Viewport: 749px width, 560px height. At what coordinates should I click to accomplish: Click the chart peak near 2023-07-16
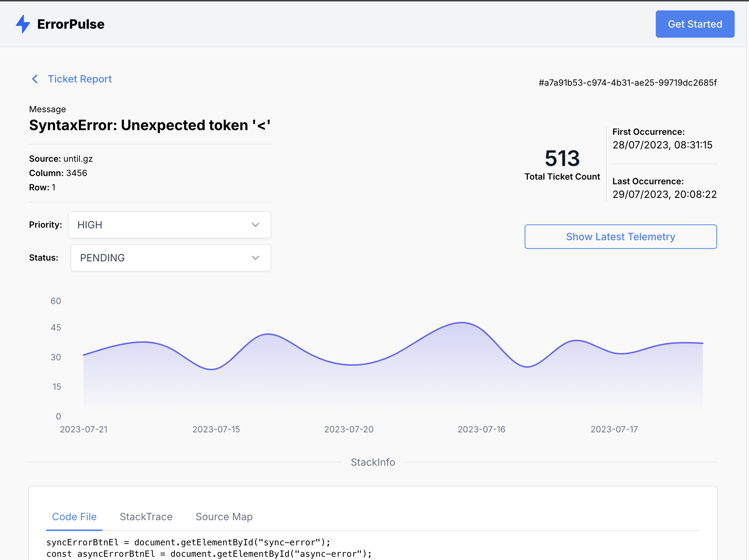point(462,323)
